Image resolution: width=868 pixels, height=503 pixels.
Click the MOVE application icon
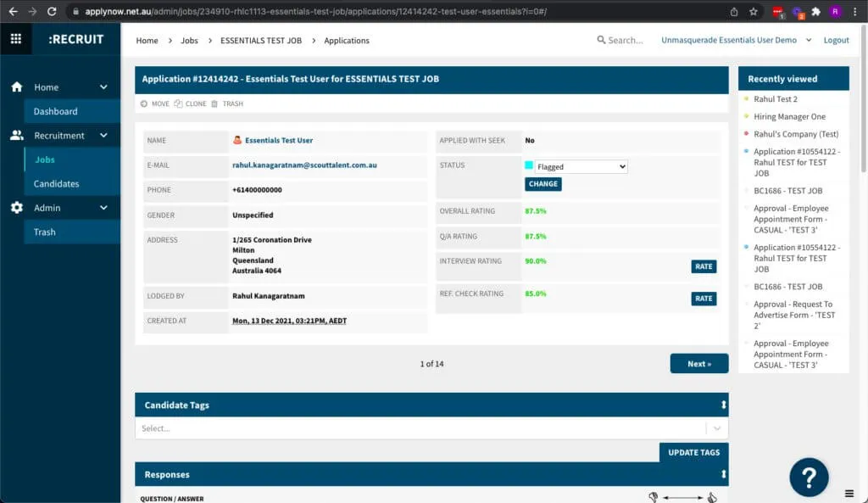coord(144,103)
